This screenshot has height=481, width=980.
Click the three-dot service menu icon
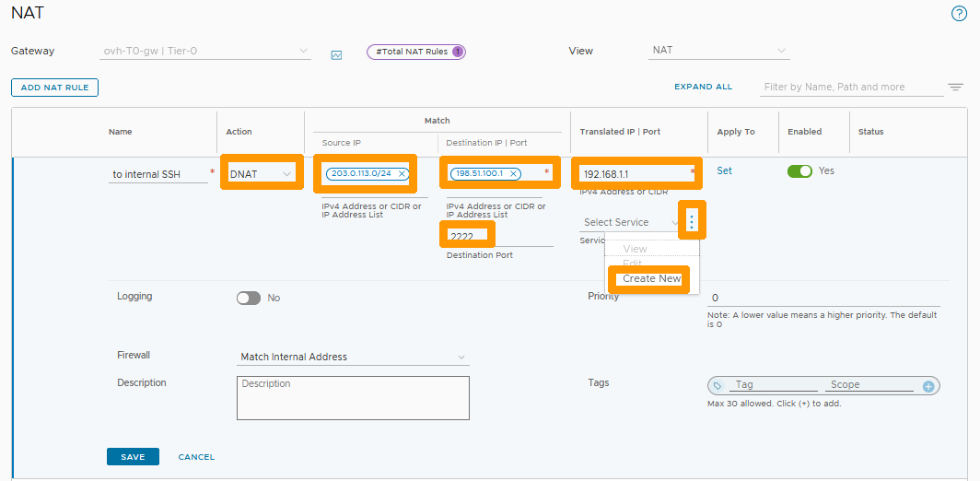[692, 220]
